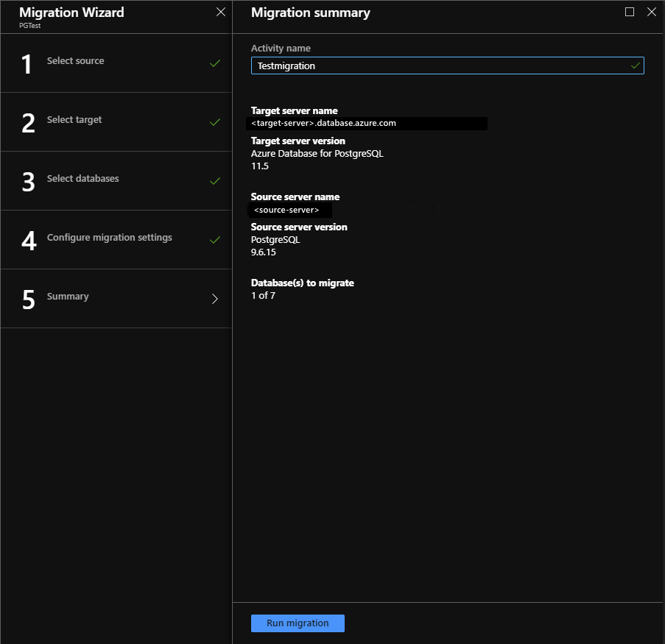Click the target version value 11.5
Viewport: 665px width, 644px height.
259,166
